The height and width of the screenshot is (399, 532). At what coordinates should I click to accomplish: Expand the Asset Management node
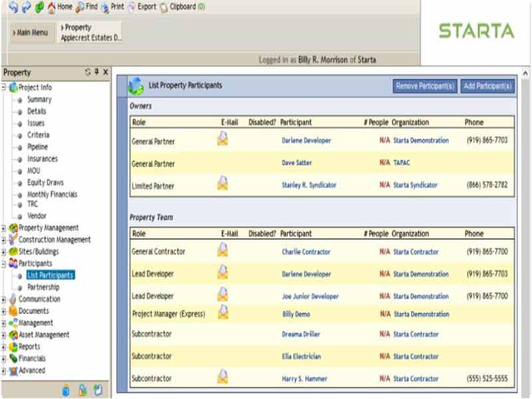click(3, 335)
